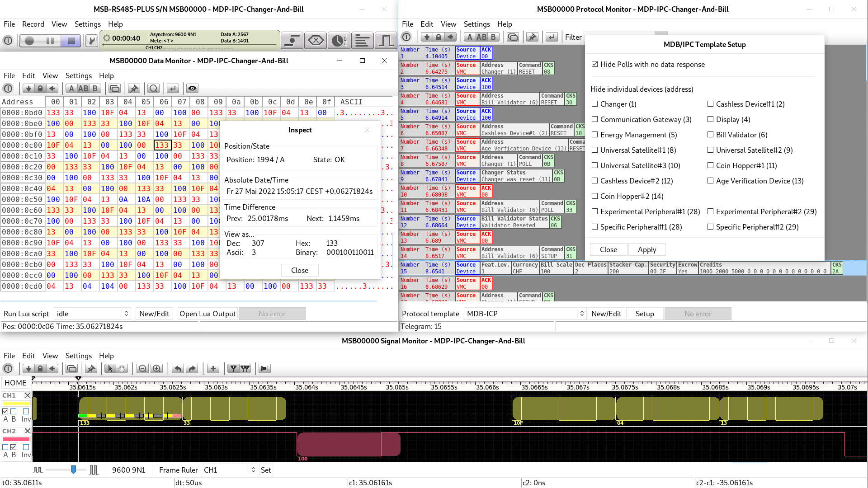Open File menu in Signal Monitor

click(x=9, y=356)
